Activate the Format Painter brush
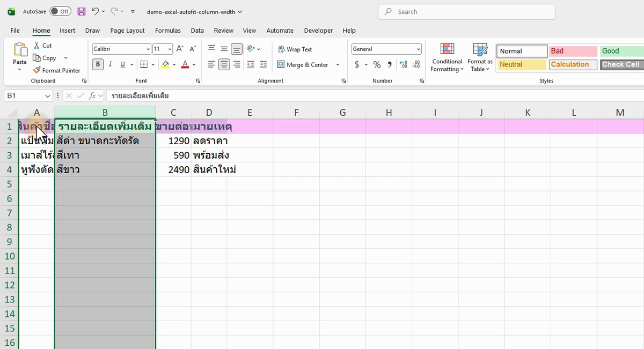The width and height of the screenshot is (644, 349). pos(56,70)
